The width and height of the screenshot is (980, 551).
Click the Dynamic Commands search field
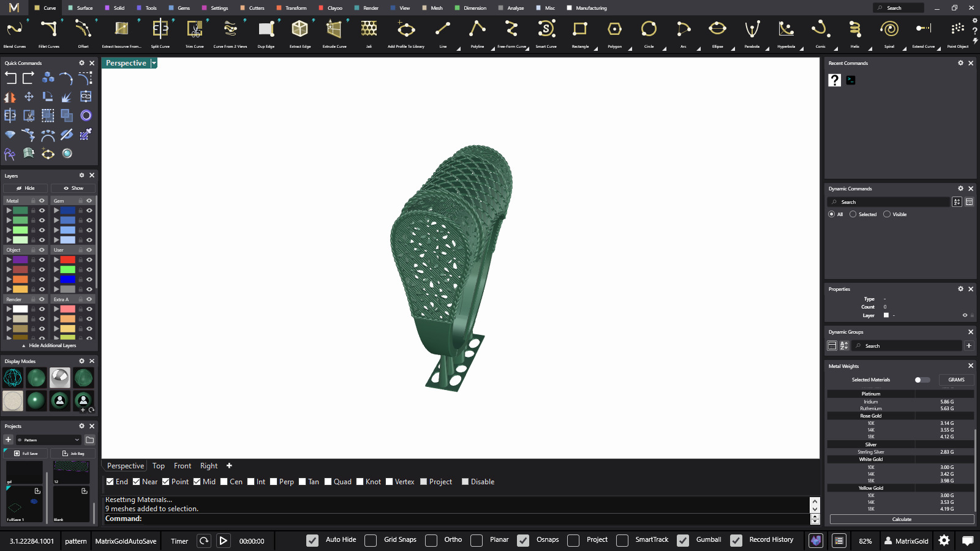point(888,202)
